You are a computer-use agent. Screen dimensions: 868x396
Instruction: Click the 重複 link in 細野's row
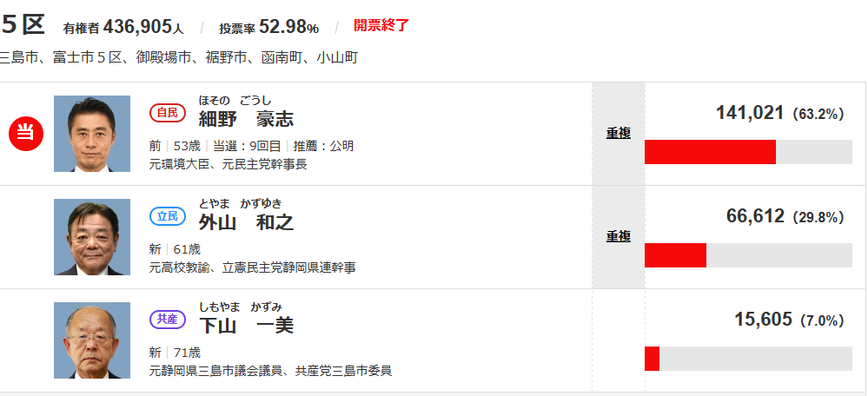tap(619, 133)
